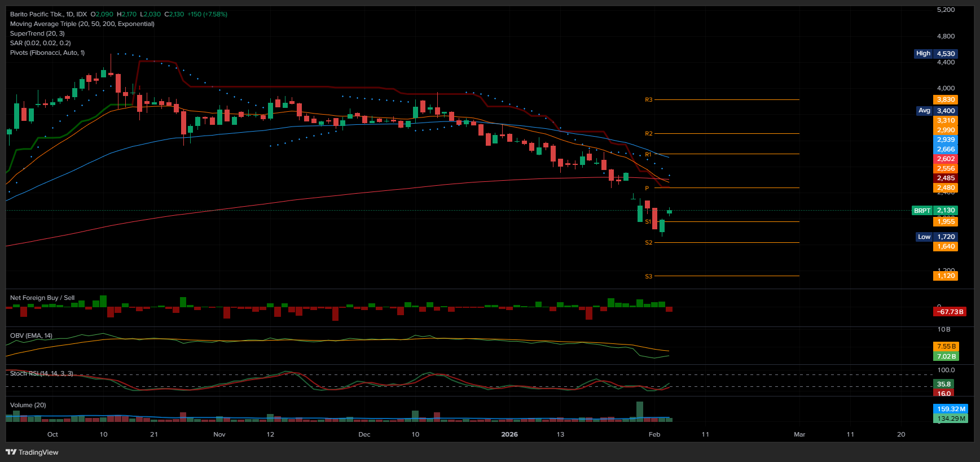Click the blue 2,939 price tag
This screenshot has height=462, width=980.
tap(946, 140)
